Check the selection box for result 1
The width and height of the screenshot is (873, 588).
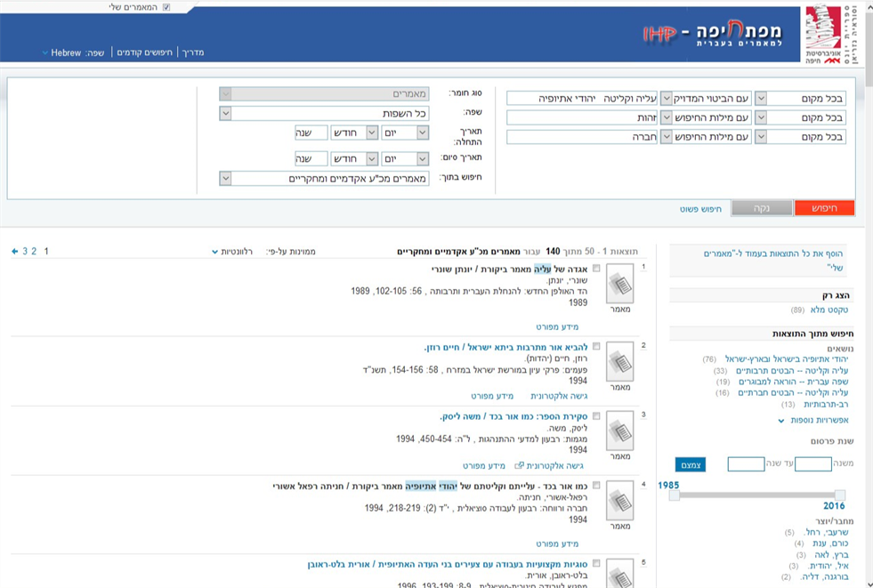coord(596,269)
